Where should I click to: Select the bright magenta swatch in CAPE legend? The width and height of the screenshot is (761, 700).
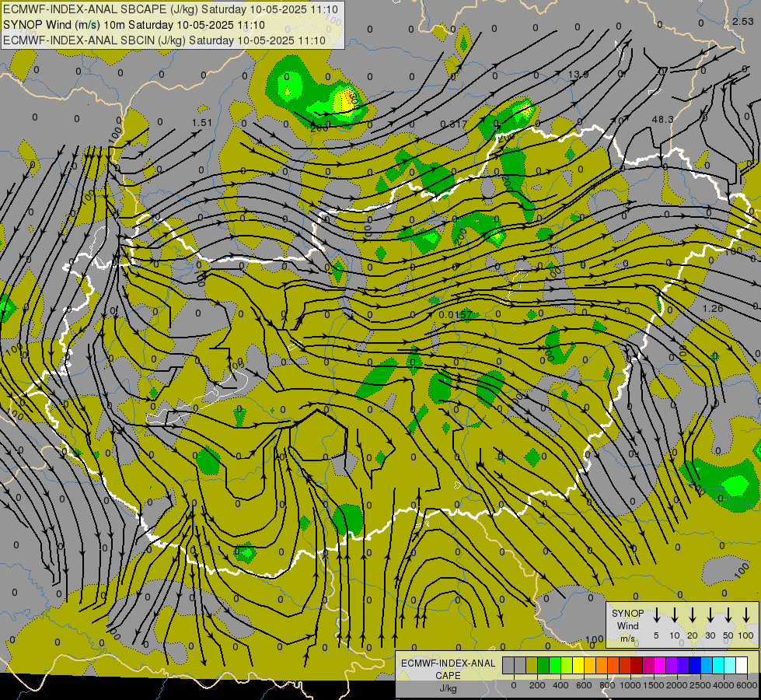(661, 665)
